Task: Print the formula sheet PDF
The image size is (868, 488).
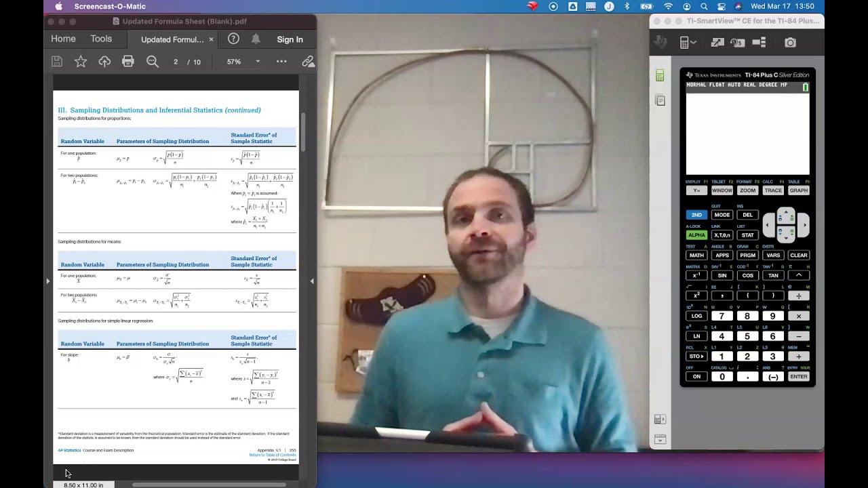Action: pyautogui.click(x=128, y=62)
